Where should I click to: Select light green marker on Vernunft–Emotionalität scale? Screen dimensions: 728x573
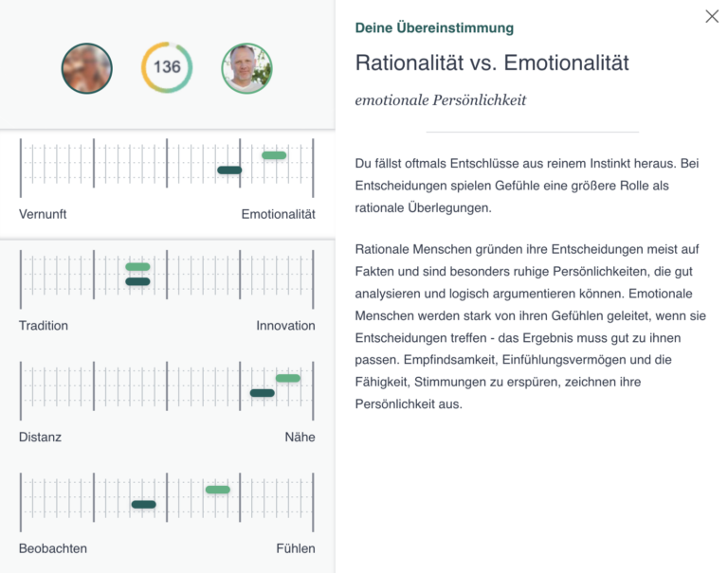click(x=274, y=154)
